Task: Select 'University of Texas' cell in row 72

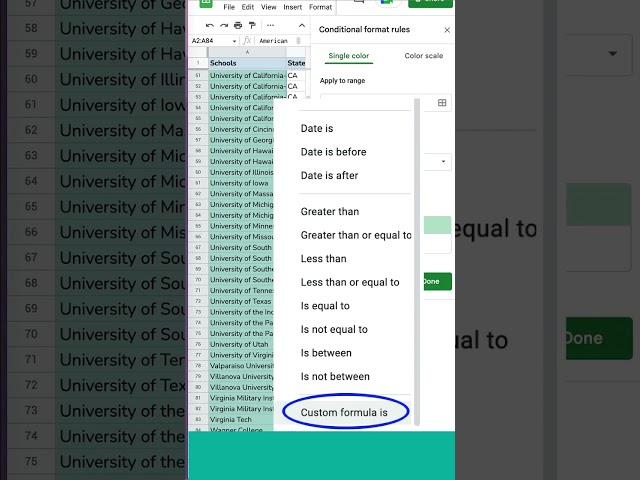Action: coord(241,302)
